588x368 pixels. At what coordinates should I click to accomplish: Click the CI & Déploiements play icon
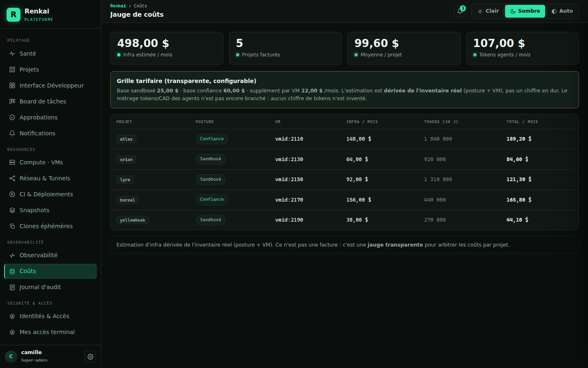pos(12,194)
